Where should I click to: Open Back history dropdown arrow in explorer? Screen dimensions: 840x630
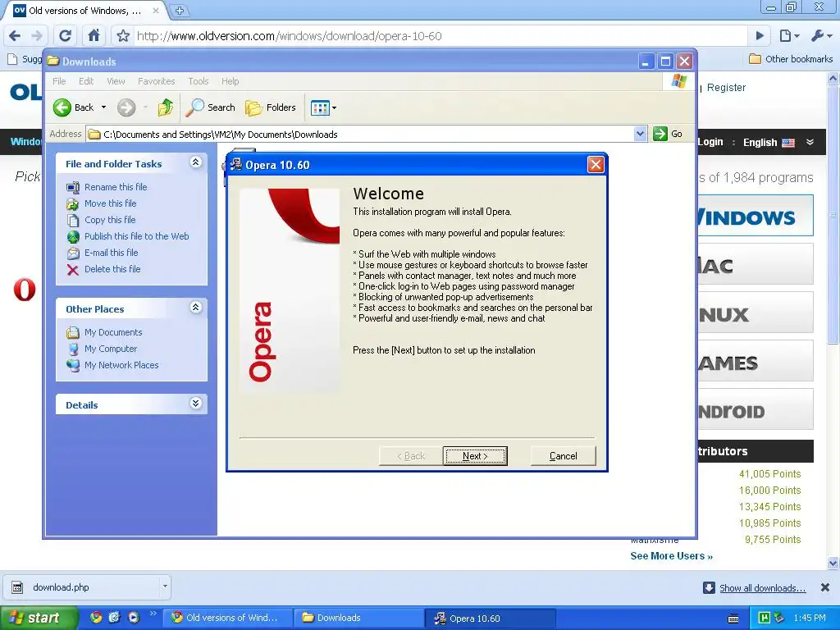click(104, 107)
